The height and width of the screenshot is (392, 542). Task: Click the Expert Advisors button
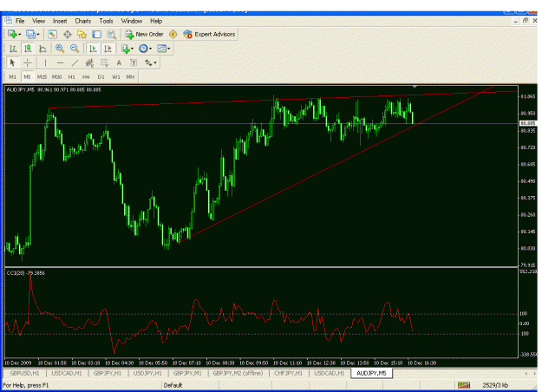click(x=209, y=34)
